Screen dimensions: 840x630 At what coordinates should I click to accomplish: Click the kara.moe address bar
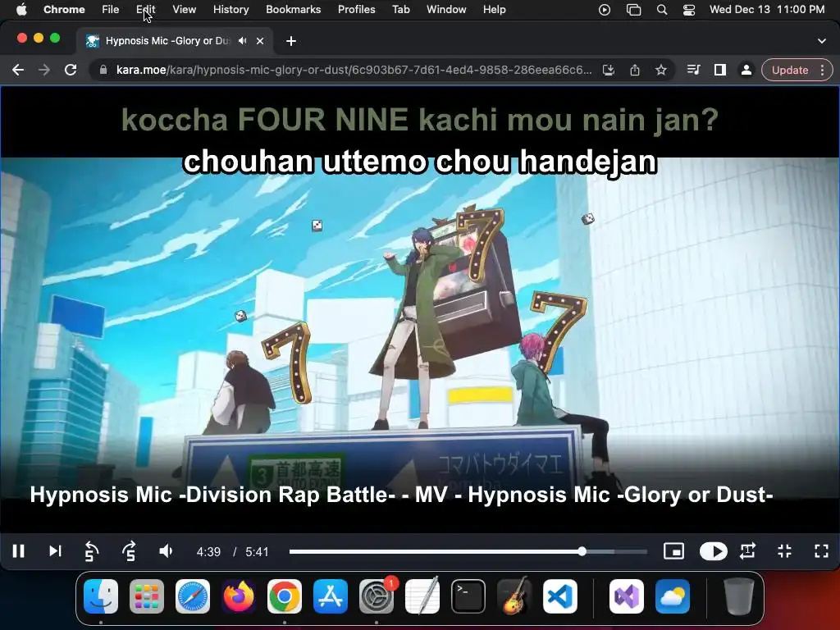(354, 71)
